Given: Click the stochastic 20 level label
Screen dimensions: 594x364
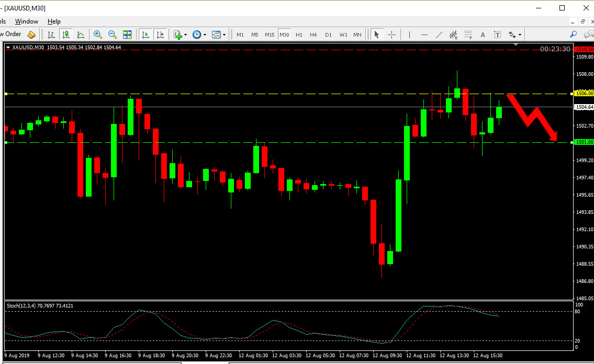Looking at the screenshot, I should [x=577, y=340].
